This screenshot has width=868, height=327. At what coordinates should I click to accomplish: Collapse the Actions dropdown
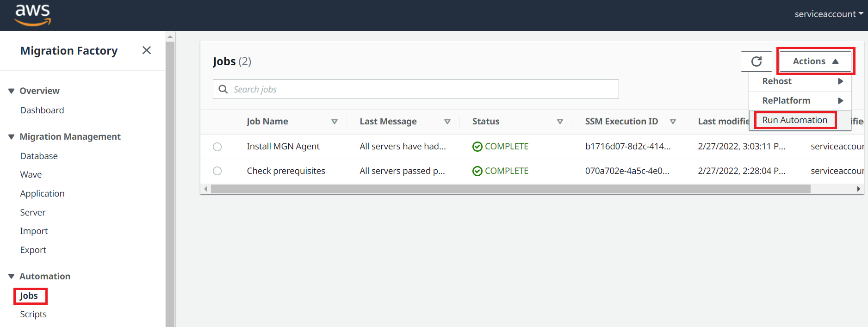tap(815, 62)
